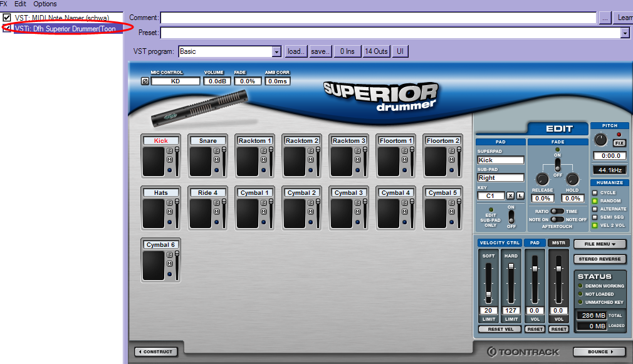Mute the Racktom 2 pad
Viewport: 633px width, 364px height.
click(x=310, y=159)
